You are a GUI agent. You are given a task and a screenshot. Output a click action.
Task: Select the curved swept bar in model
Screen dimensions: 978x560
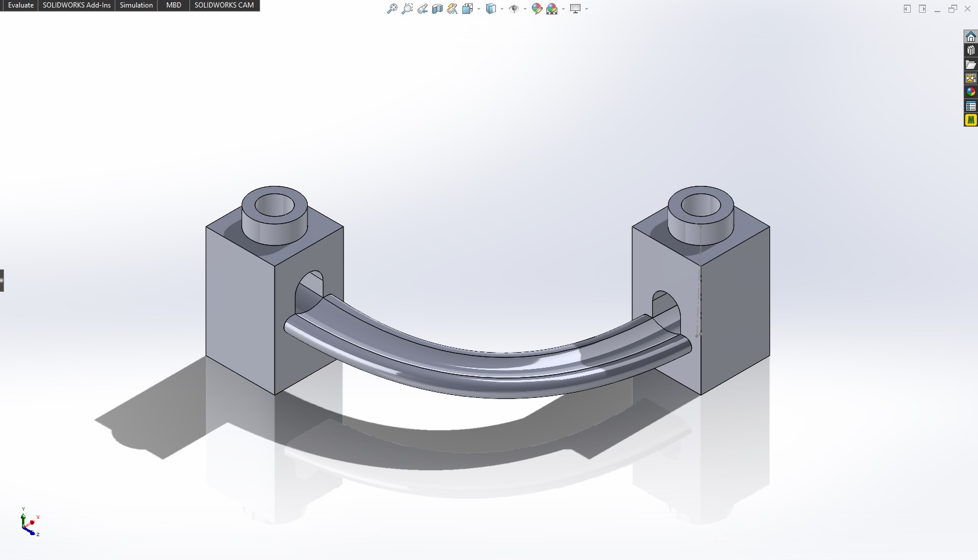pos(487,371)
